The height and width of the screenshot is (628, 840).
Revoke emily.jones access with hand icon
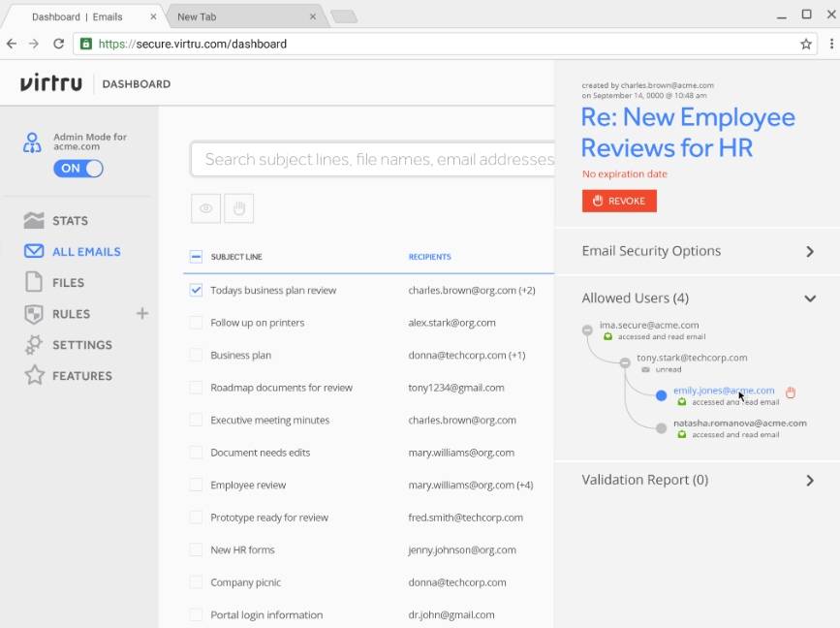(x=791, y=392)
